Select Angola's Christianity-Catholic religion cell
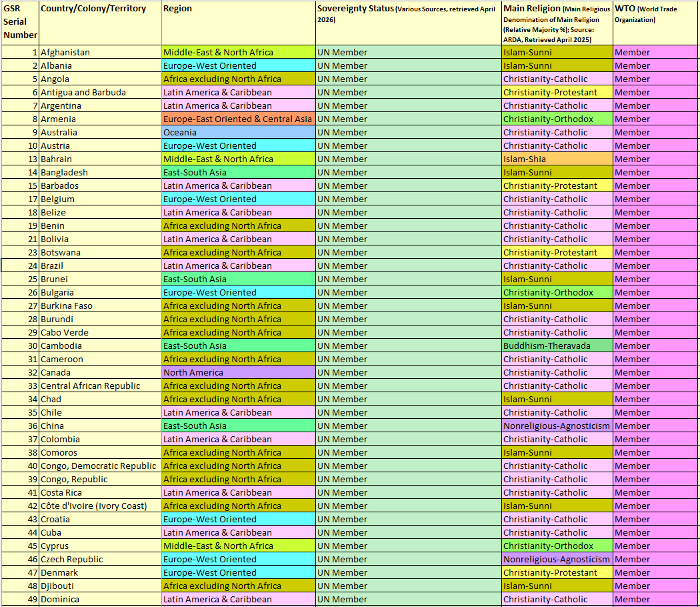Viewport: 700px width, 607px height. tap(557, 79)
